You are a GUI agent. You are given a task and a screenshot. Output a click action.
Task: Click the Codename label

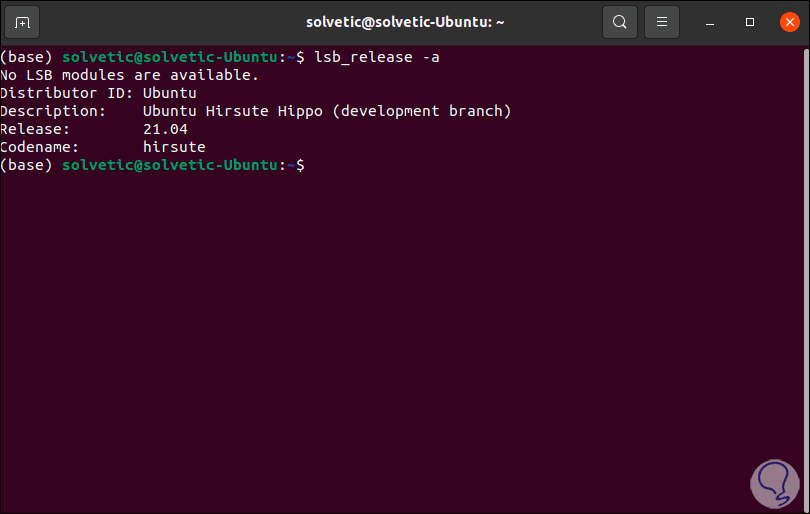[40, 147]
